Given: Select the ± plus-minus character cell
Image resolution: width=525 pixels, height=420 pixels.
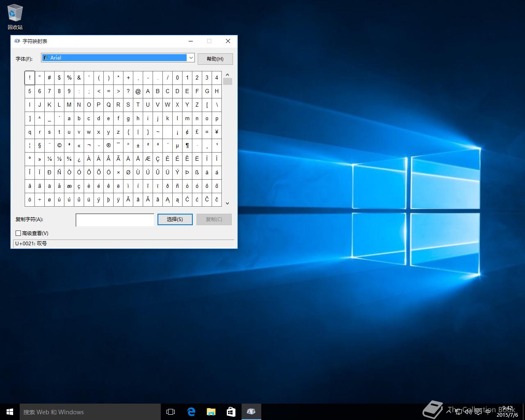Looking at the screenshot, I should click(x=138, y=145).
